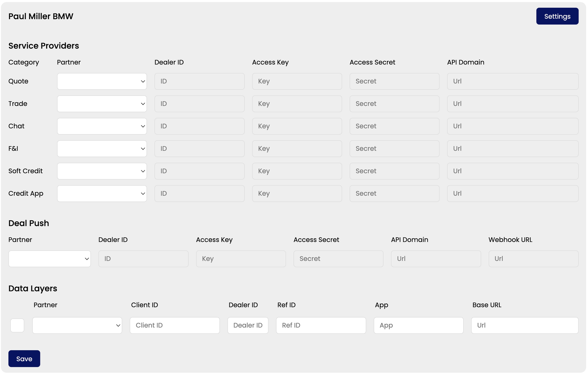588x375 pixels.
Task: Select the App input field
Action: (x=418, y=325)
